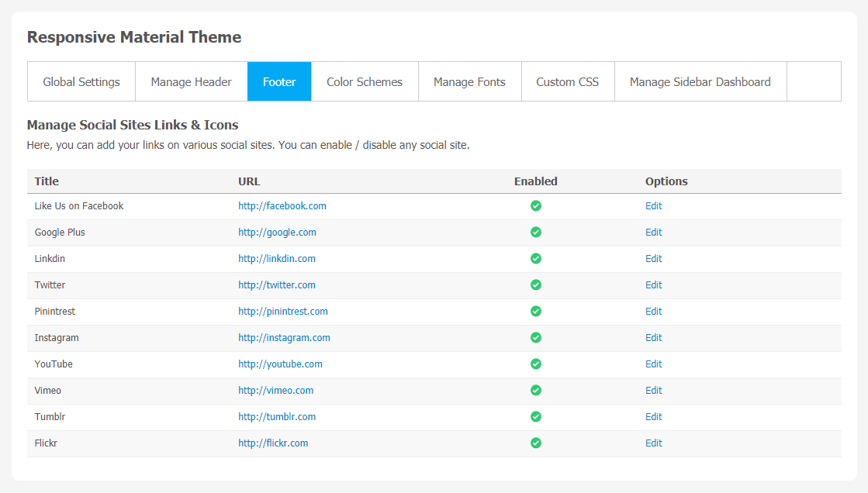Edit the Instagram row
Viewport: 868px width, 493px height.
click(654, 337)
